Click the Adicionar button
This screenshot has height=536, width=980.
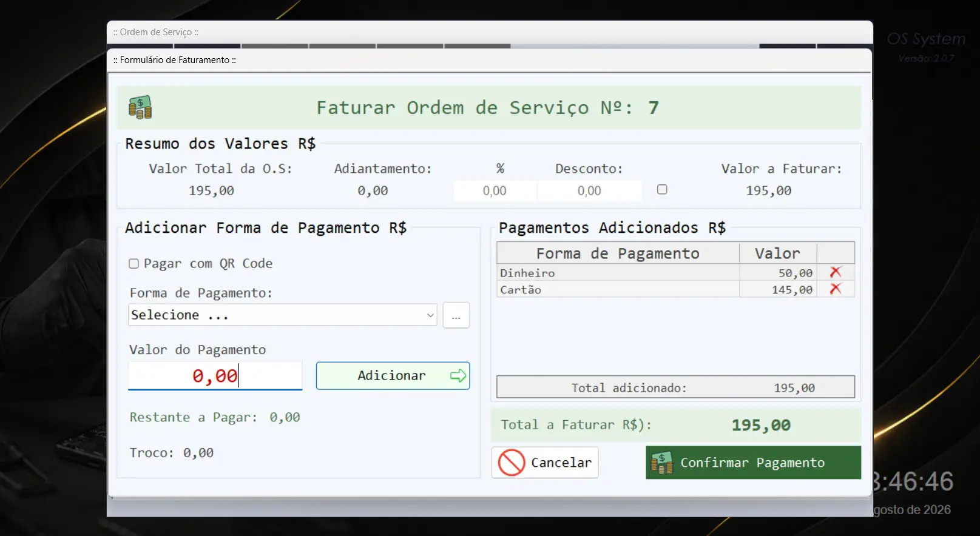click(x=393, y=376)
